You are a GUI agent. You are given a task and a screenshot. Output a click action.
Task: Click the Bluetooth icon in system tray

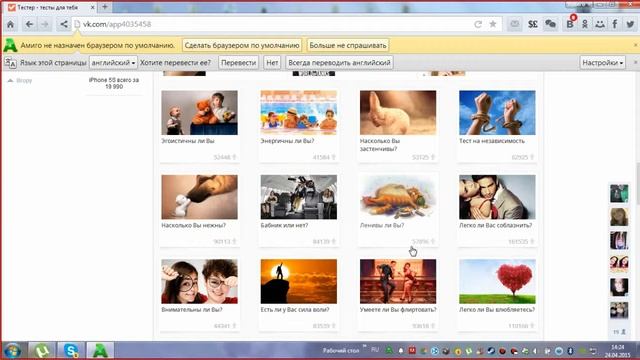(x=570, y=351)
